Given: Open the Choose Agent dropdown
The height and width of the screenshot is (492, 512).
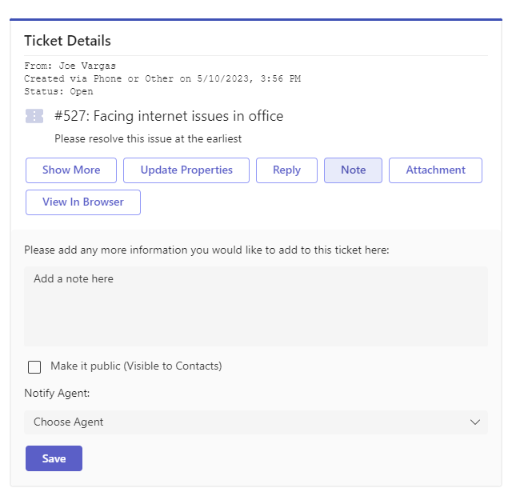Looking at the screenshot, I should [256, 422].
